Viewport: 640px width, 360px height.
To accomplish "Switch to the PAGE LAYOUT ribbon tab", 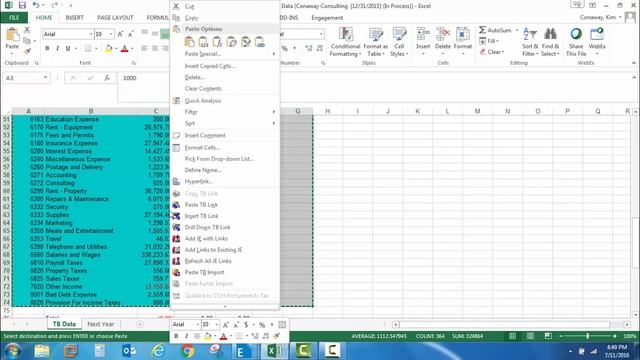I will (x=115, y=18).
